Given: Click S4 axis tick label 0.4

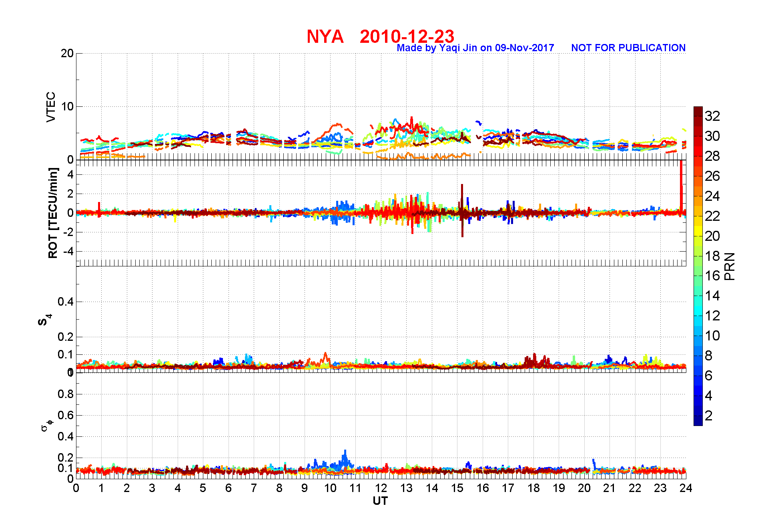Looking at the screenshot, I should [66, 302].
